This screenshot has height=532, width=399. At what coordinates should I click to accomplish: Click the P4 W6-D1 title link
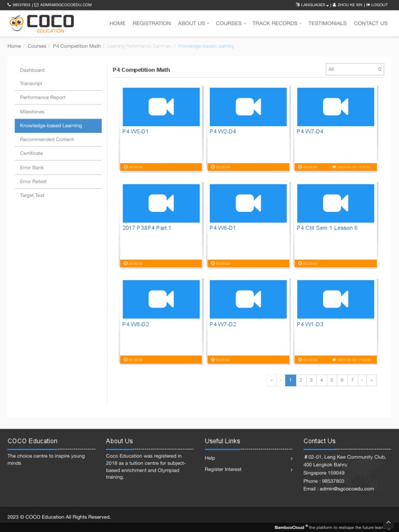point(222,228)
